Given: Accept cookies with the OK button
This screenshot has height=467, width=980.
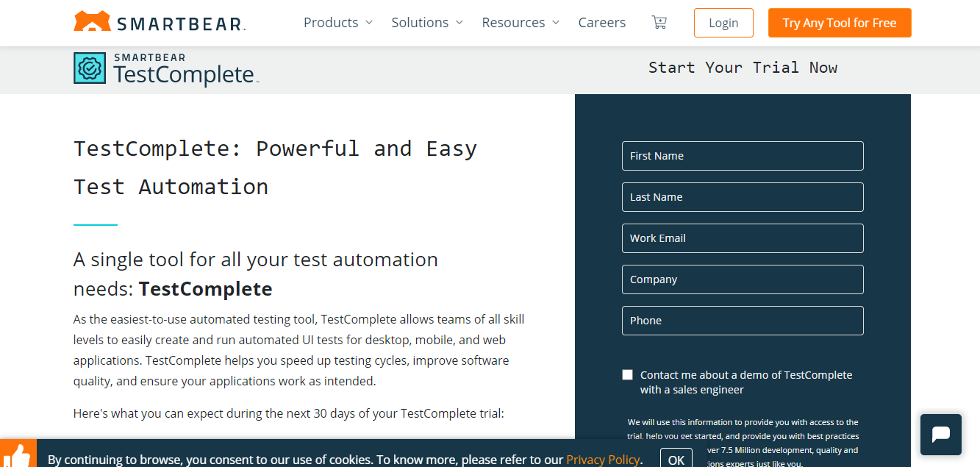Looking at the screenshot, I should [x=676, y=459].
